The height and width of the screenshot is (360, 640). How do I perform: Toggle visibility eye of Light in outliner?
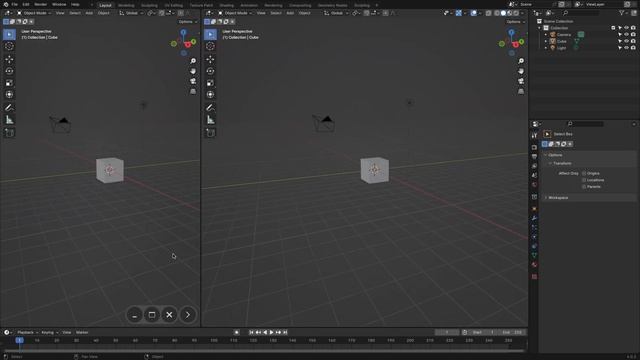pyautogui.click(x=626, y=48)
